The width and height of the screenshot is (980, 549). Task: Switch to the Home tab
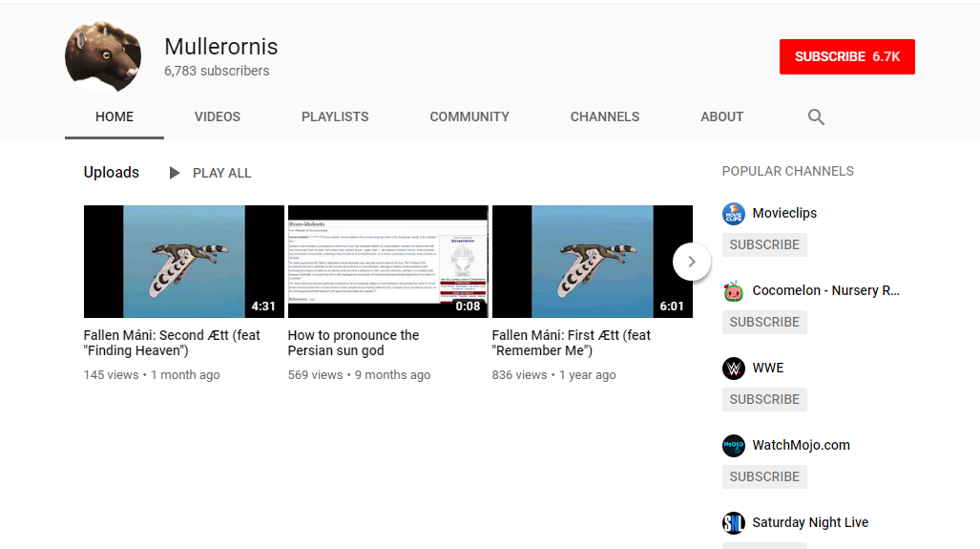pos(115,116)
